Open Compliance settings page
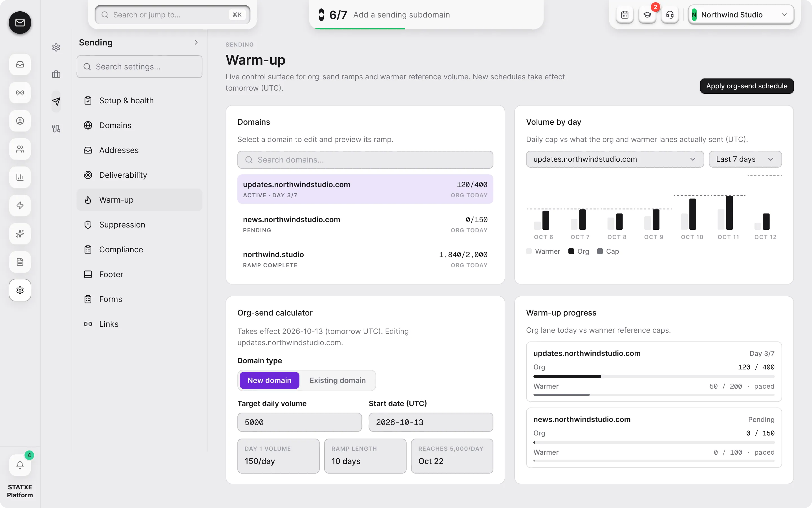Screen dimensions: 812x508 pos(139,250)
